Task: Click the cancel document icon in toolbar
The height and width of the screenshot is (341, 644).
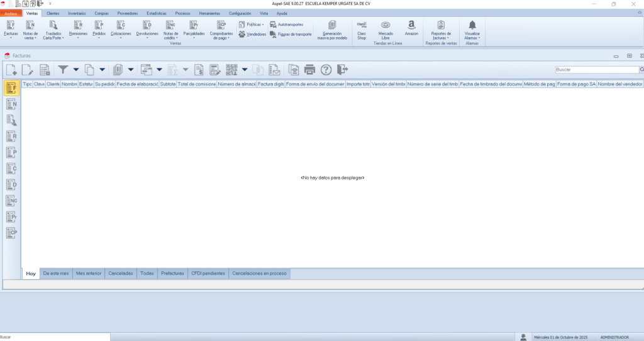Action: click(x=45, y=70)
